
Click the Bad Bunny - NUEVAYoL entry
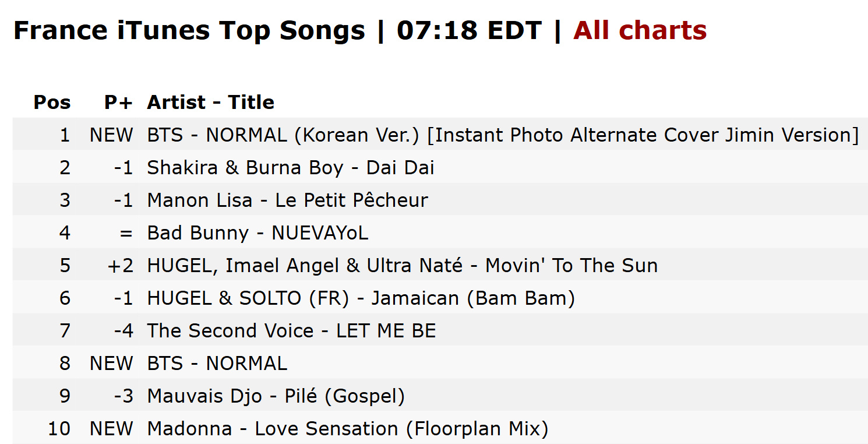[x=257, y=233]
